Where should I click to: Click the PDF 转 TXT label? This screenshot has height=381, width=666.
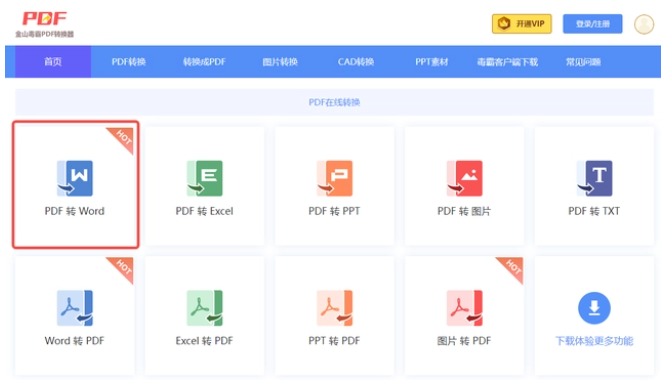pos(594,211)
